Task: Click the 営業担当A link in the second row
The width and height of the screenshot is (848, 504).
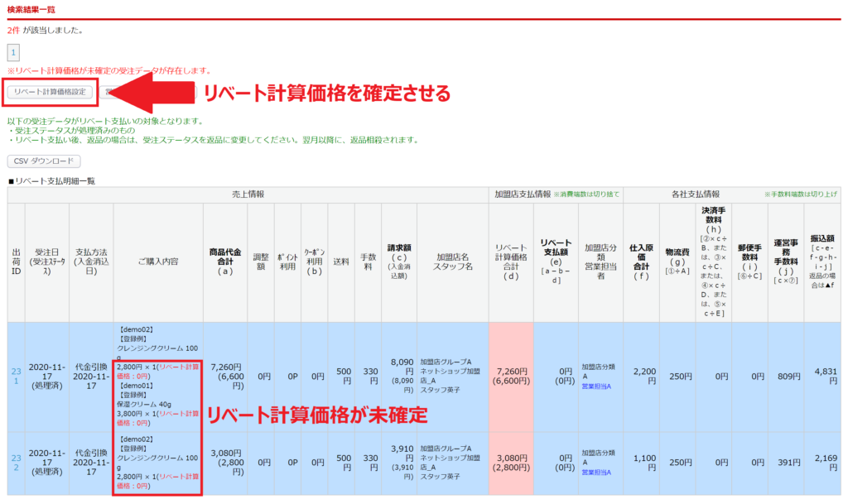Action: pyautogui.click(x=596, y=470)
